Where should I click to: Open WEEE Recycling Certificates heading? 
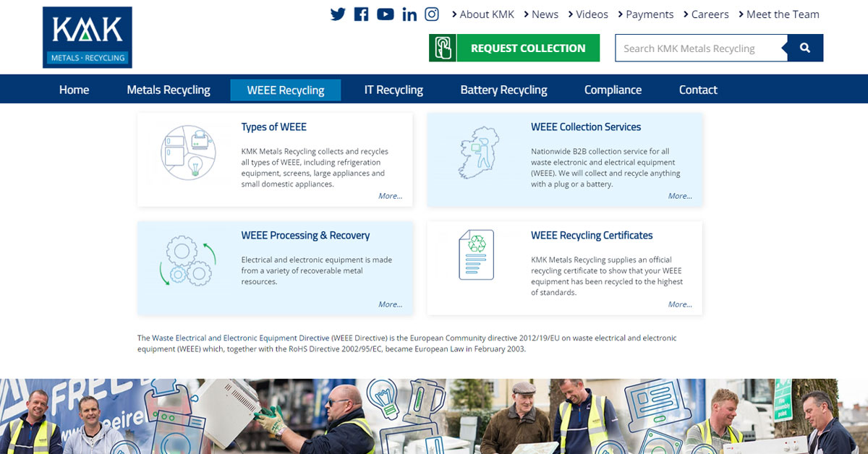[592, 235]
